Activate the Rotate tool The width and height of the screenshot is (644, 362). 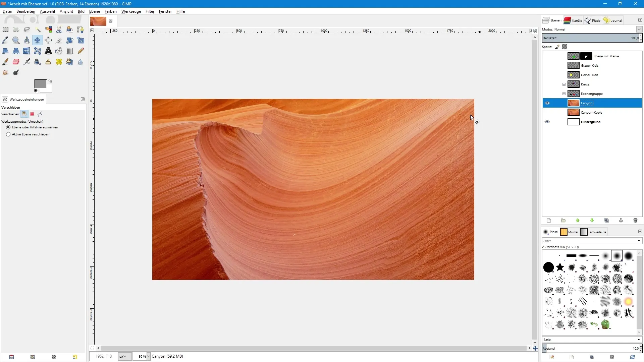(70, 40)
